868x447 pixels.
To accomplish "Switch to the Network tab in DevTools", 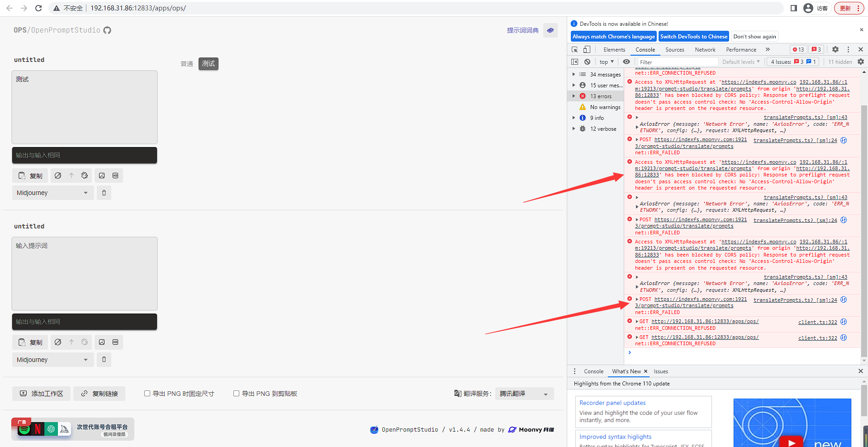I will click(705, 49).
